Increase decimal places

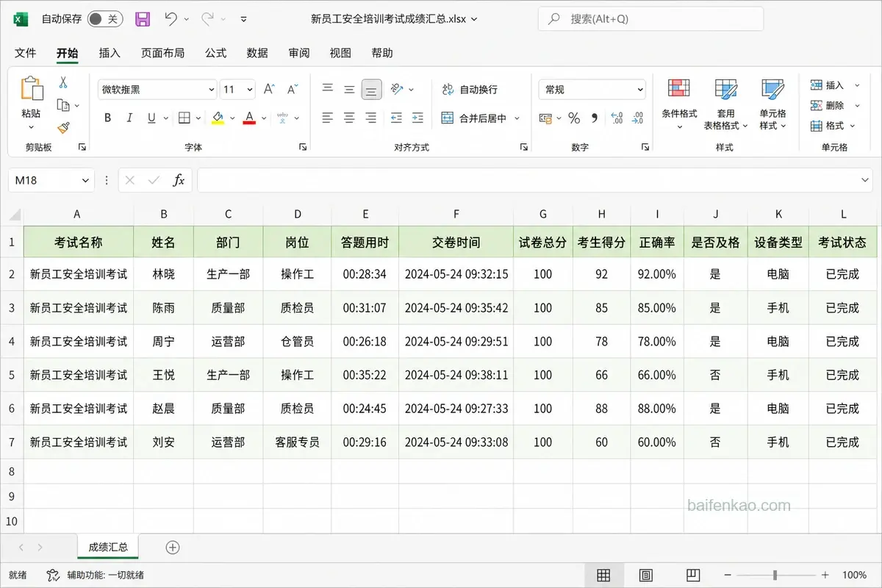[617, 118]
